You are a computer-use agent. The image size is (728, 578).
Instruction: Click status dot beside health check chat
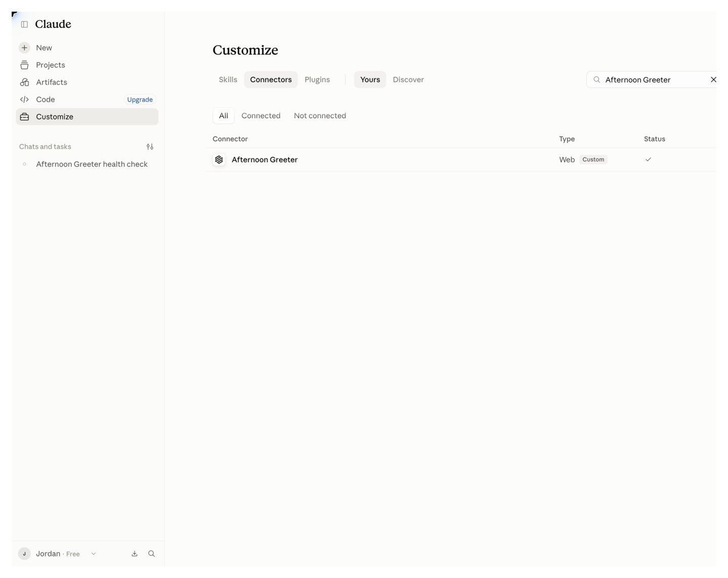[24, 164]
